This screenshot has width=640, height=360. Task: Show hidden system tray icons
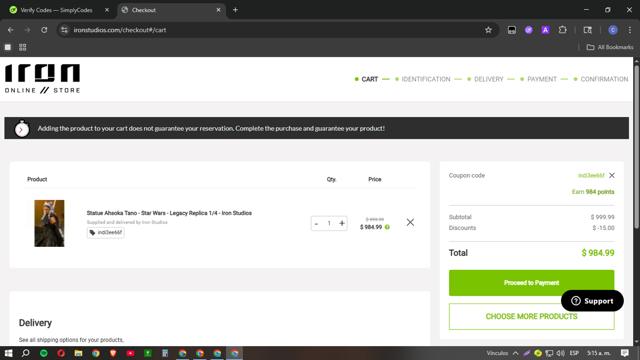(516, 353)
